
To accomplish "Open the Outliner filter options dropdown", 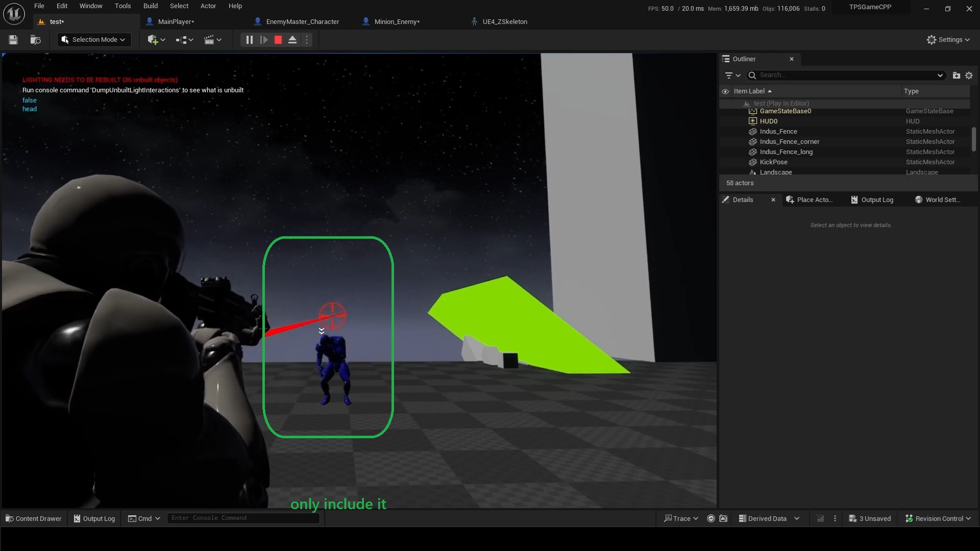I will (x=732, y=75).
